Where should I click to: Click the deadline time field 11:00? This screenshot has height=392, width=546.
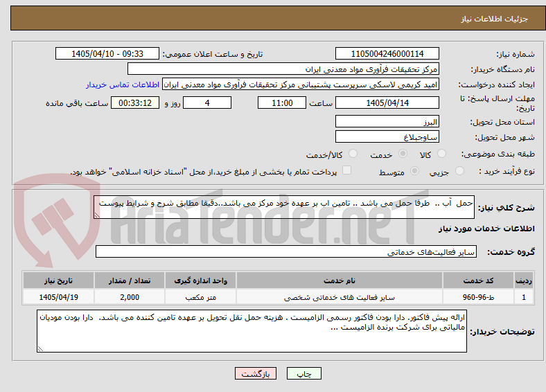click(x=282, y=103)
